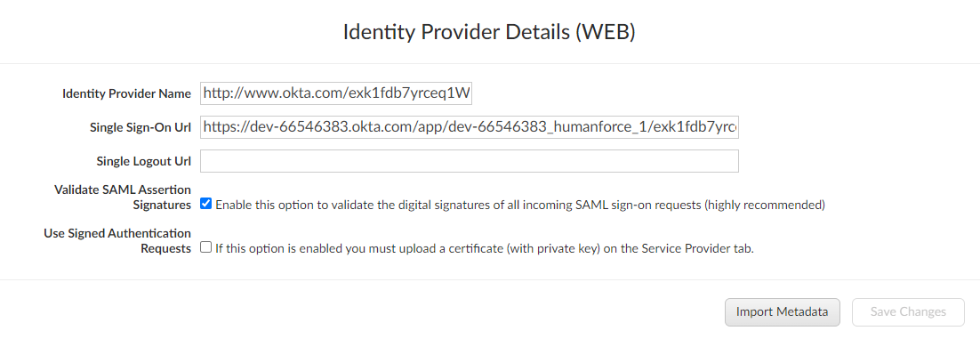Viewport: 980px width, 355px height.
Task: Click the Use Signed Authentication Requests label
Action: point(117,240)
